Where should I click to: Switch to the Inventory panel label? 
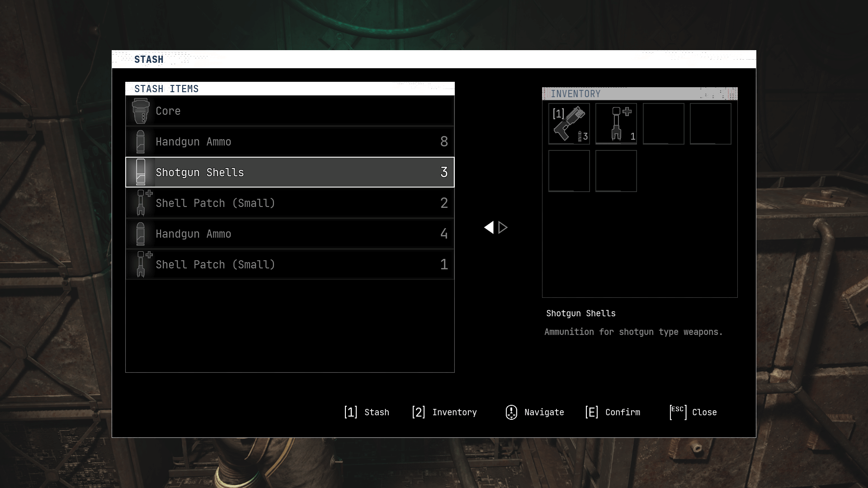click(x=454, y=412)
